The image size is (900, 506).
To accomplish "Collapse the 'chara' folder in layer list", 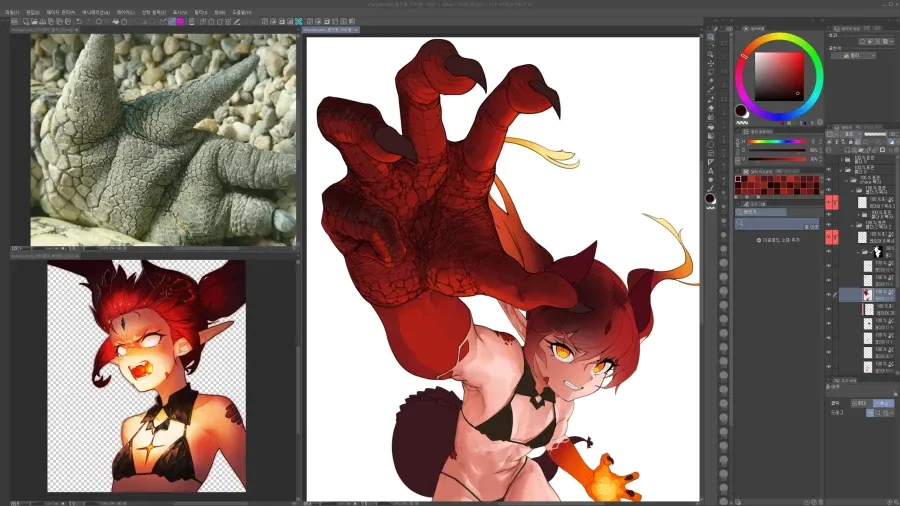I will pos(847,180).
